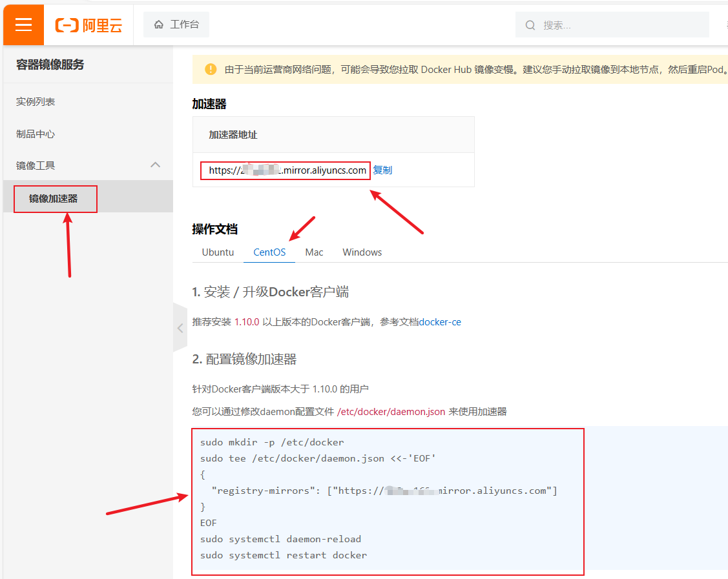Switch to the Windows tab
Image resolution: width=728 pixels, height=579 pixels.
click(x=362, y=252)
